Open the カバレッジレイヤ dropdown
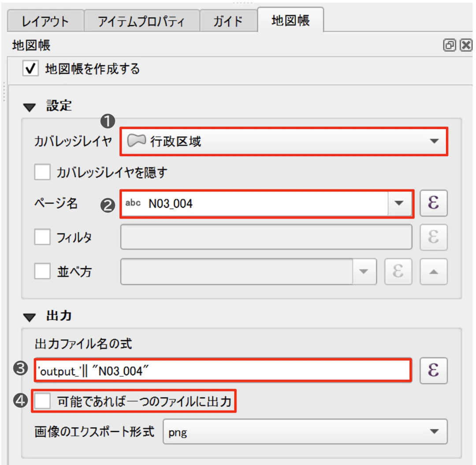This screenshot has width=476, height=465. [x=434, y=141]
